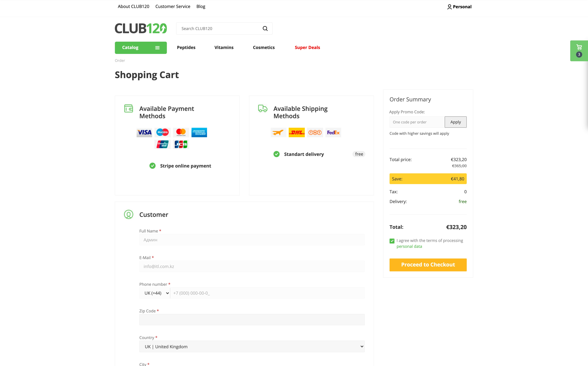Toggle the personal data agreement checkbox
This screenshot has width=588, height=366.
[x=392, y=241]
